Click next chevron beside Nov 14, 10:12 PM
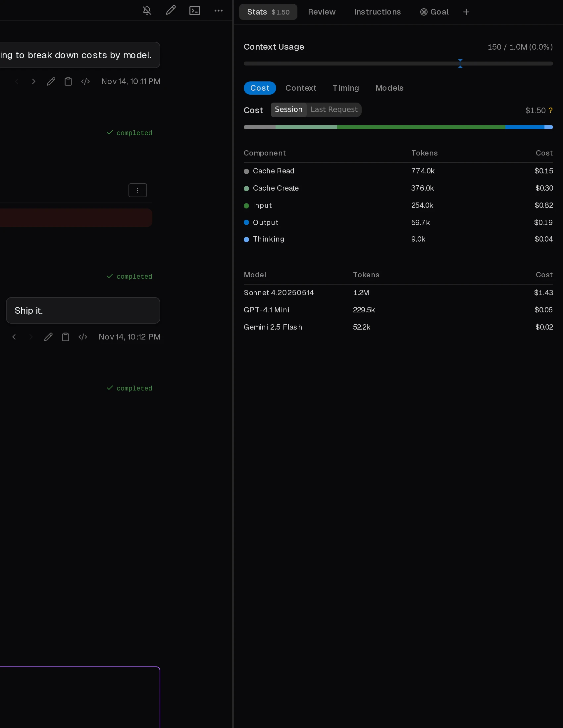The height and width of the screenshot is (728, 563). (31, 337)
